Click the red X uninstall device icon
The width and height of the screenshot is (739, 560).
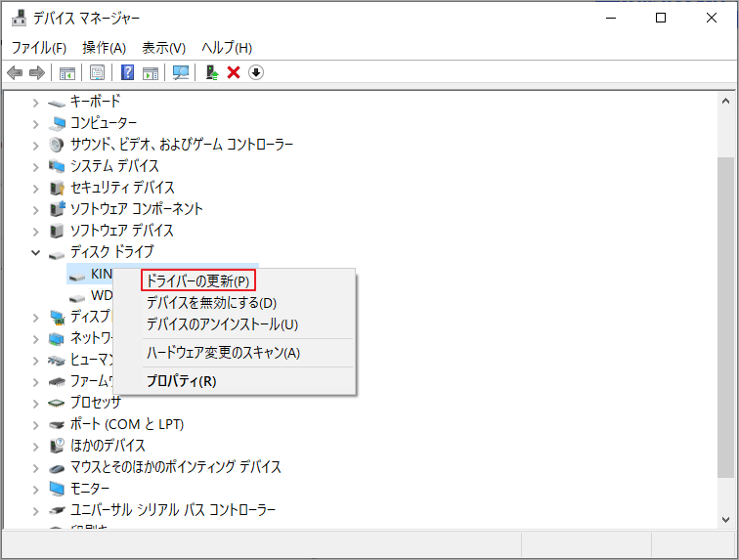tap(234, 72)
